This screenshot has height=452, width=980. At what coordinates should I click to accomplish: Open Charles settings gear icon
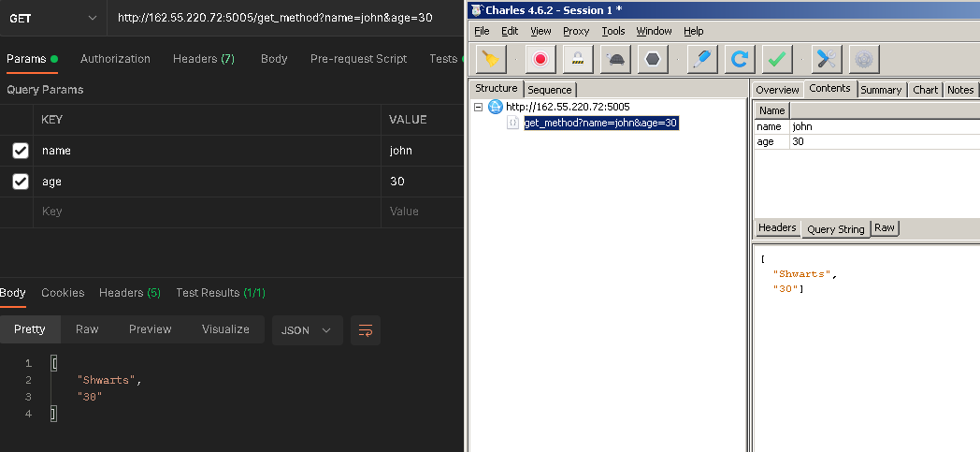pos(864,59)
